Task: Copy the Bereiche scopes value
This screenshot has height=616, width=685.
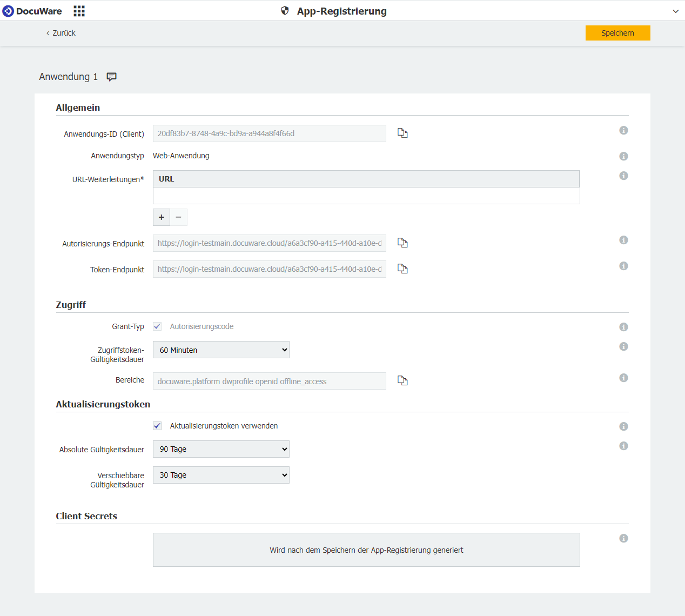Action: (402, 380)
